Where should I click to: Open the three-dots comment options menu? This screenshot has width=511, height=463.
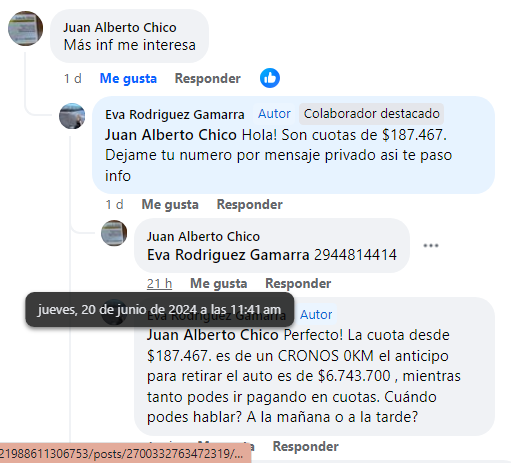pos(431,246)
